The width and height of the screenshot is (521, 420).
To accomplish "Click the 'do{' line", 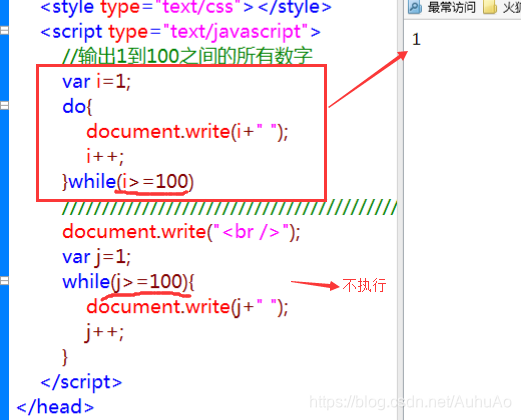I will pos(77,107).
